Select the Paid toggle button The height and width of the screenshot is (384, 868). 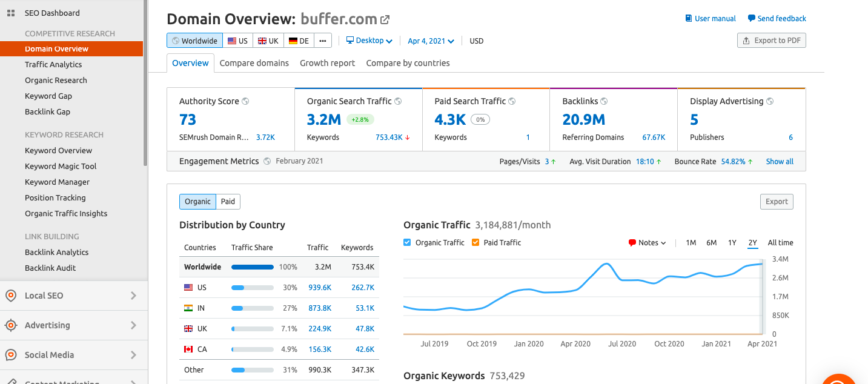coord(228,202)
